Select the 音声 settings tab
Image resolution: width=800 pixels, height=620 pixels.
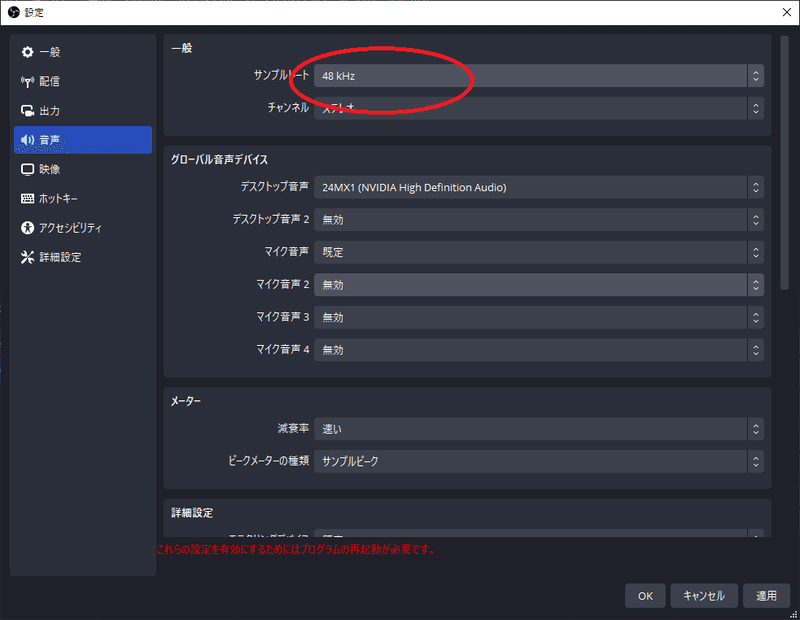(x=83, y=140)
